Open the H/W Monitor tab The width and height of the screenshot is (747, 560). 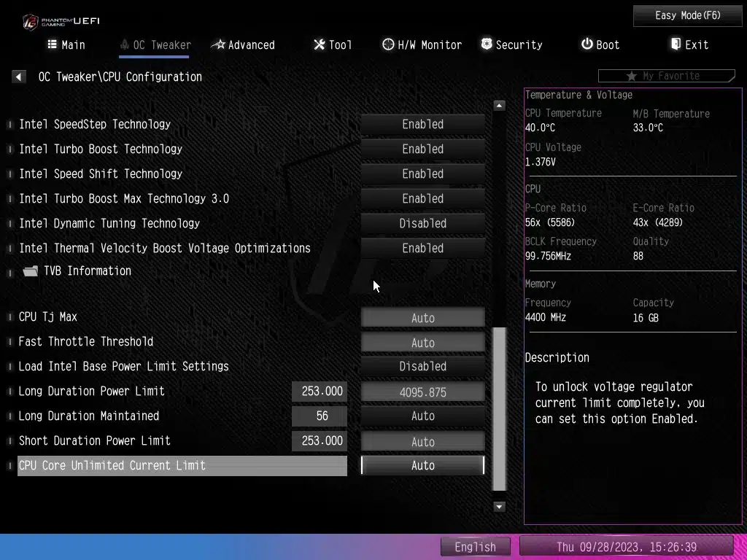click(422, 44)
